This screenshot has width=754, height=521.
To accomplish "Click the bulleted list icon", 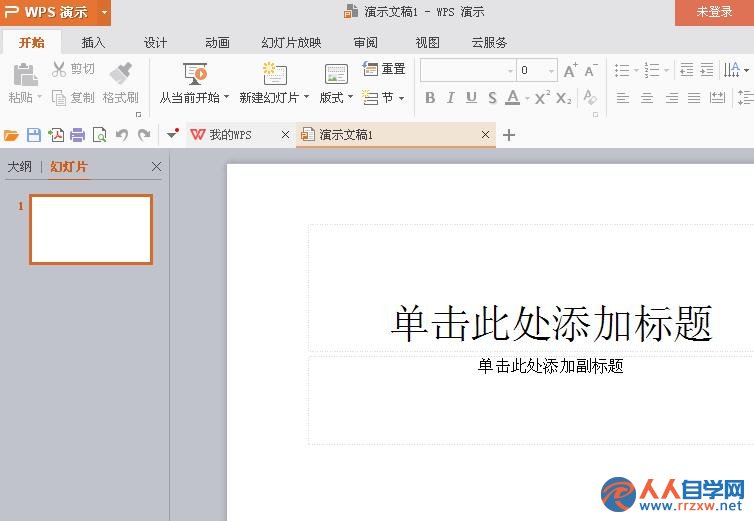I will (x=622, y=70).
